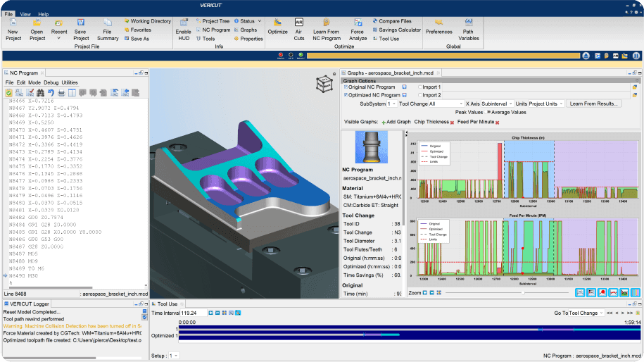Click the Air Cuts icon
The height and width of the screenshot is (362, 644).
[299, 23]
